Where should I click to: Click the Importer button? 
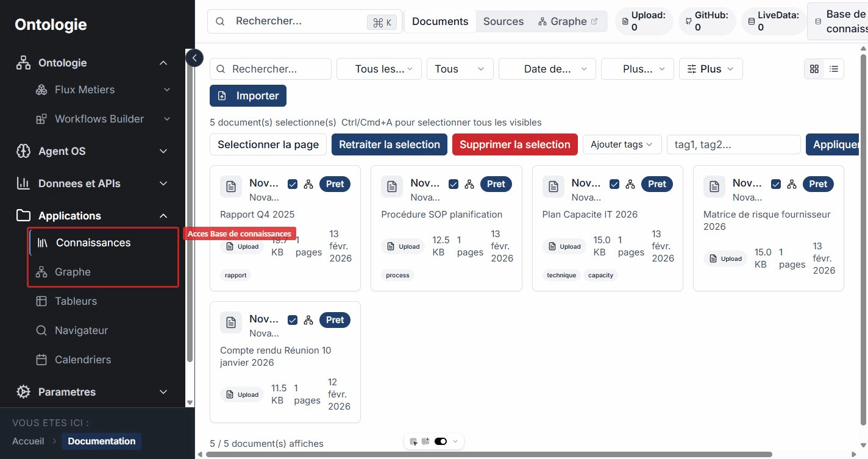point(248,96)
